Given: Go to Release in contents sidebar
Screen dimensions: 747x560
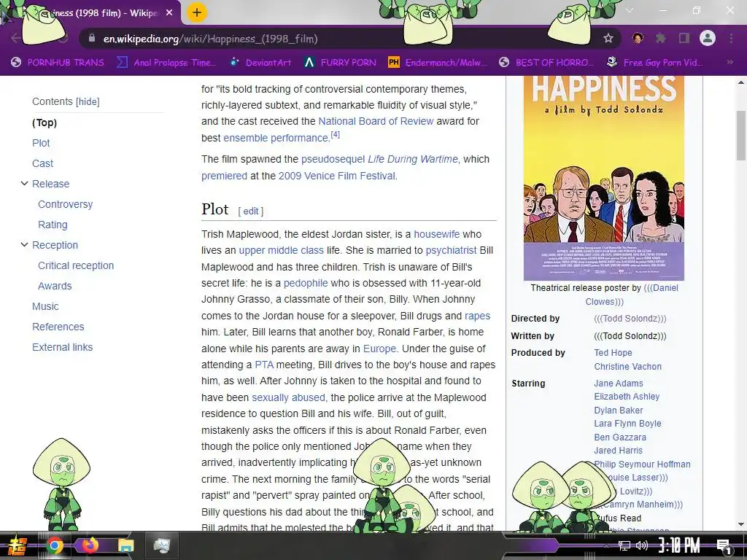Looking at the screenshot, I should (50, 184).
